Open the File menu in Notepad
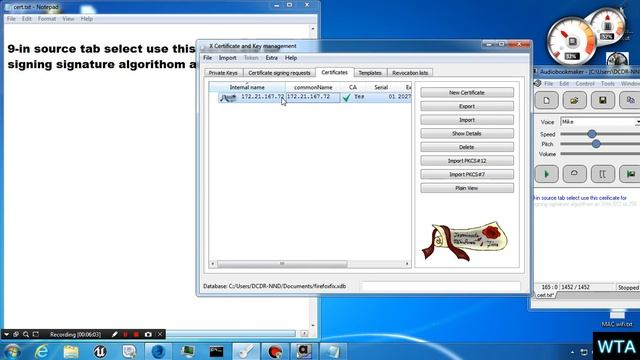640x360 pixels. coord(11,19)
